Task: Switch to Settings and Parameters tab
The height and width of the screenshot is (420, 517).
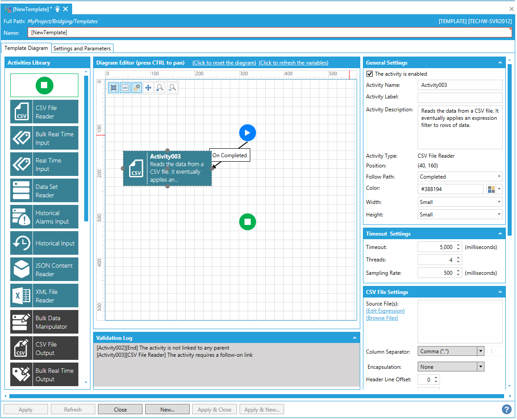Action: (x=82, y=49)
